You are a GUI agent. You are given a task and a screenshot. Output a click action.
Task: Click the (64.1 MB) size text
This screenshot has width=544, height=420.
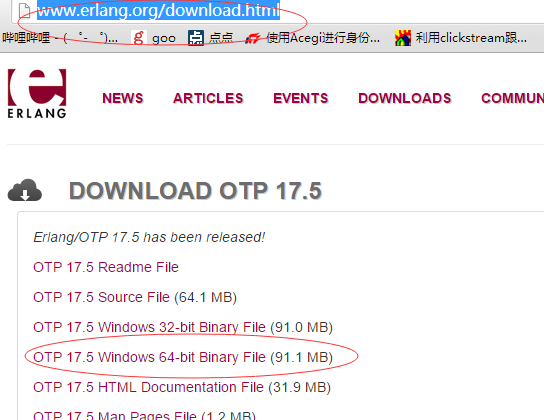coord(205,297)
